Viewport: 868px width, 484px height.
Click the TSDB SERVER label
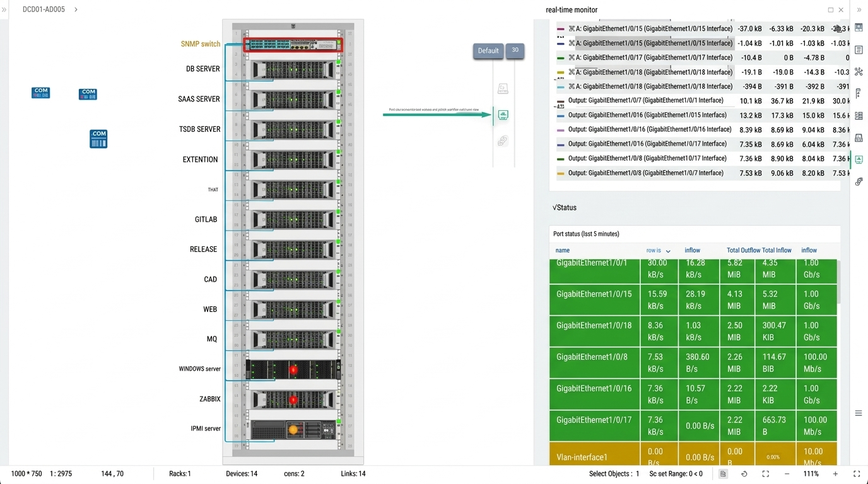pos(199,129)
